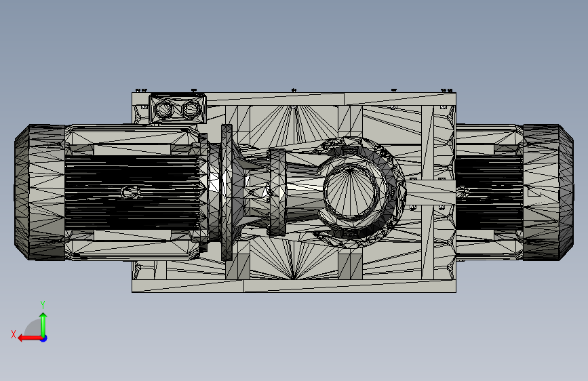
Task: Click the blue Z axis dot of triad
Action: click(x=44, y=338)
